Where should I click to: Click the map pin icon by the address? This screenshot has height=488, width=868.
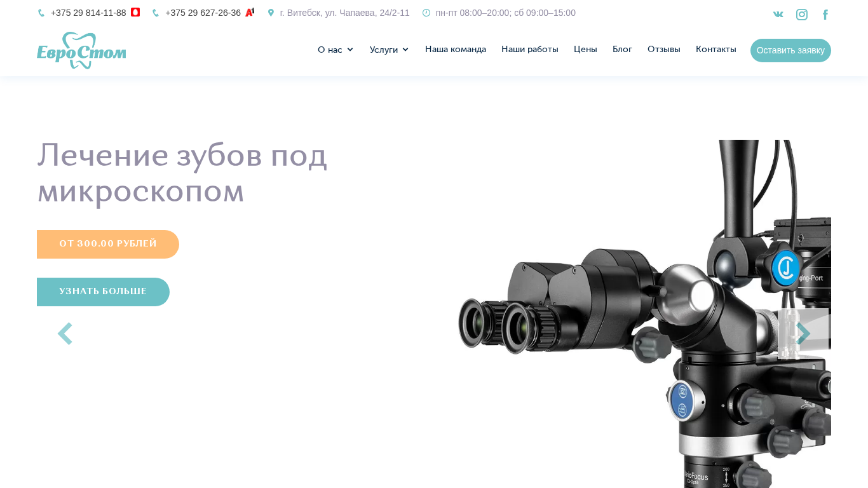click(x=271, y=13)
